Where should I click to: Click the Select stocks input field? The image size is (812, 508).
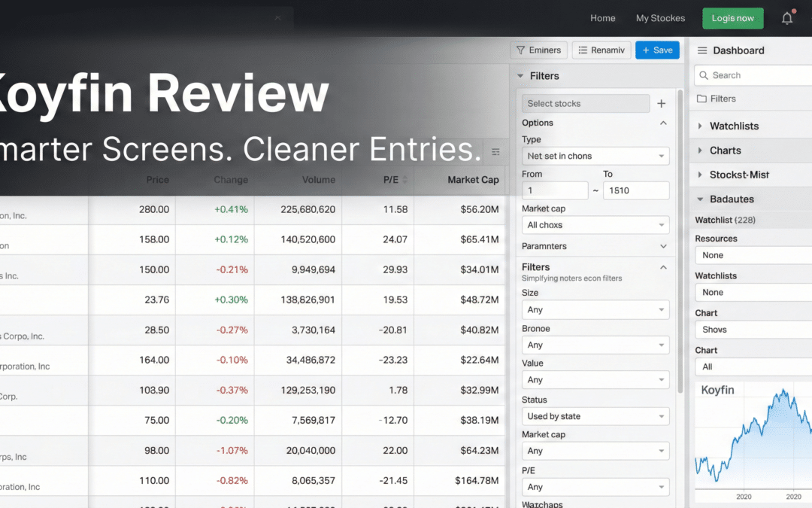click(x=586, y=104)
